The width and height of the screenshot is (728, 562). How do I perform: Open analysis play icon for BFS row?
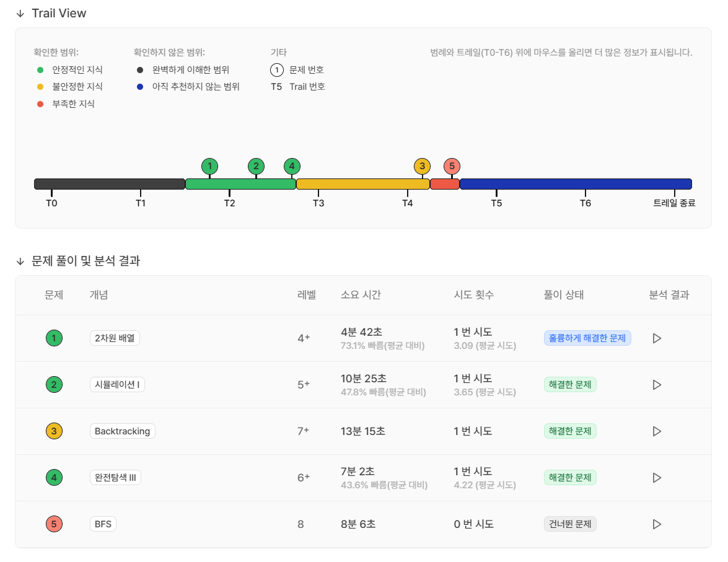pos(657,524)
